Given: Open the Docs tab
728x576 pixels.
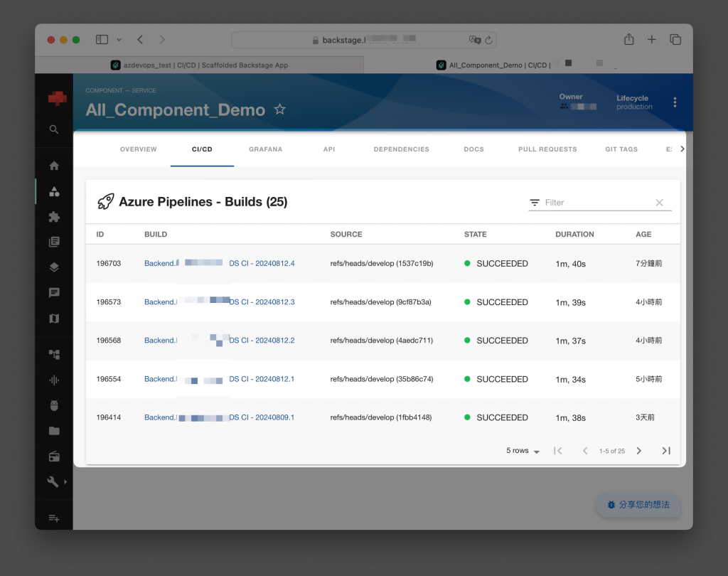Looking at the screenshot, I should 474,149.
